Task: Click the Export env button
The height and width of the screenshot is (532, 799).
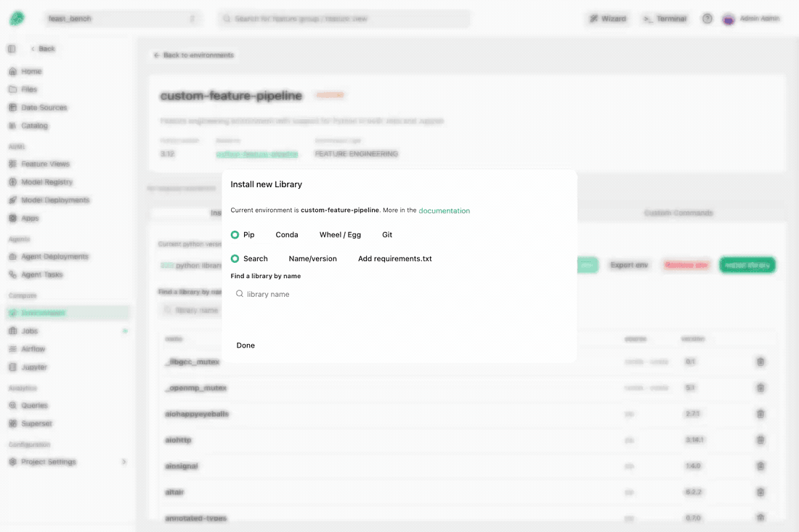Action: 629,265
